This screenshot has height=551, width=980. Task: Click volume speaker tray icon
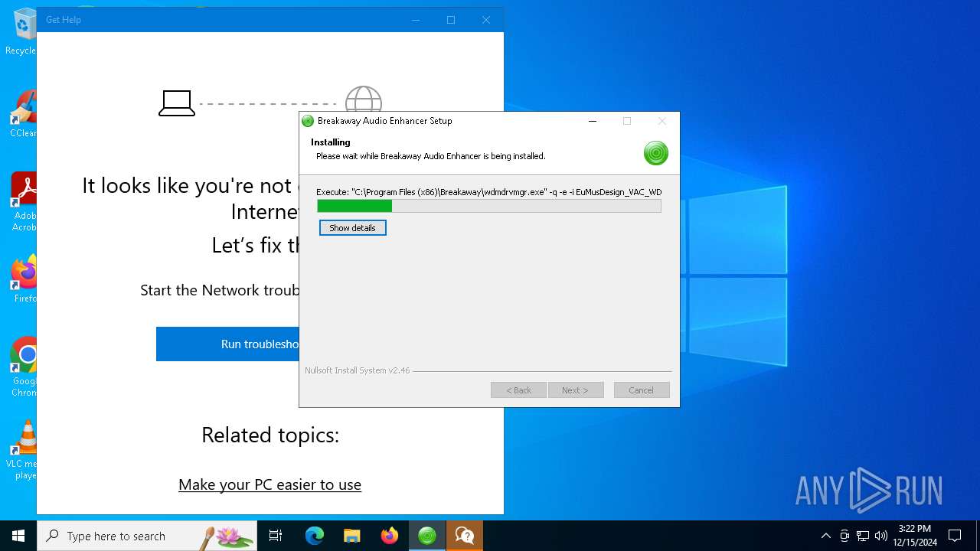(881, 536)
